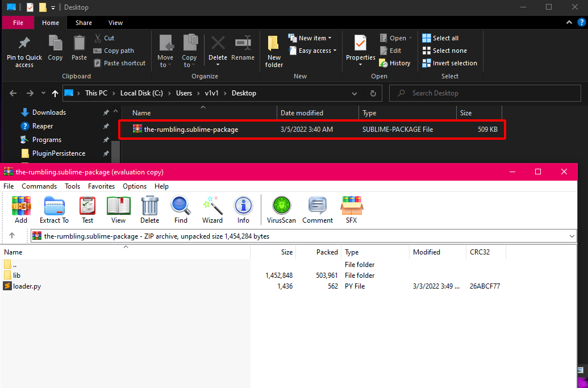
Task: Click the Rename button in Explorer
Action: click(x=243, y=48)
